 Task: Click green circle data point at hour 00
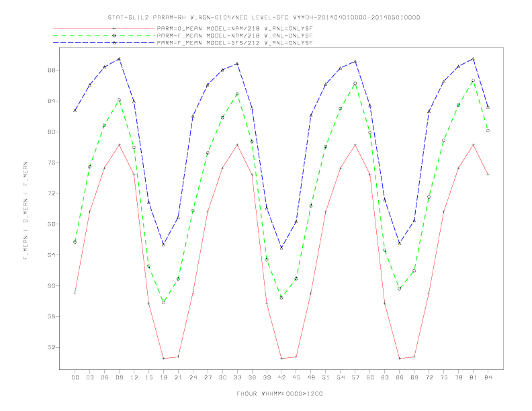pos(75,242)
